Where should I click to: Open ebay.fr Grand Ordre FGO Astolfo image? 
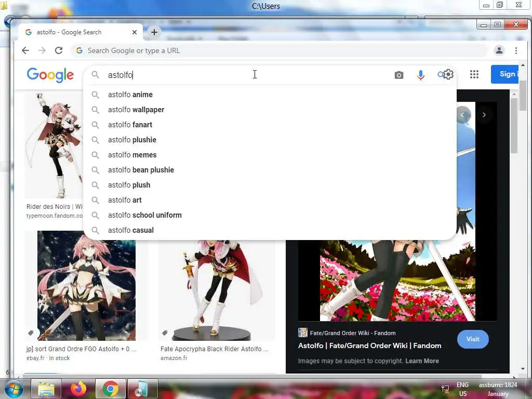(86, 286)
